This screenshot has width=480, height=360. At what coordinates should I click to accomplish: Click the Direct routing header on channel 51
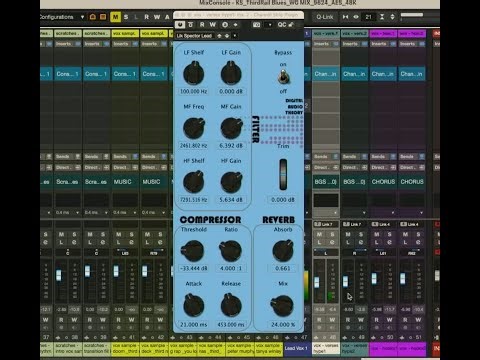tap(411, 167)
